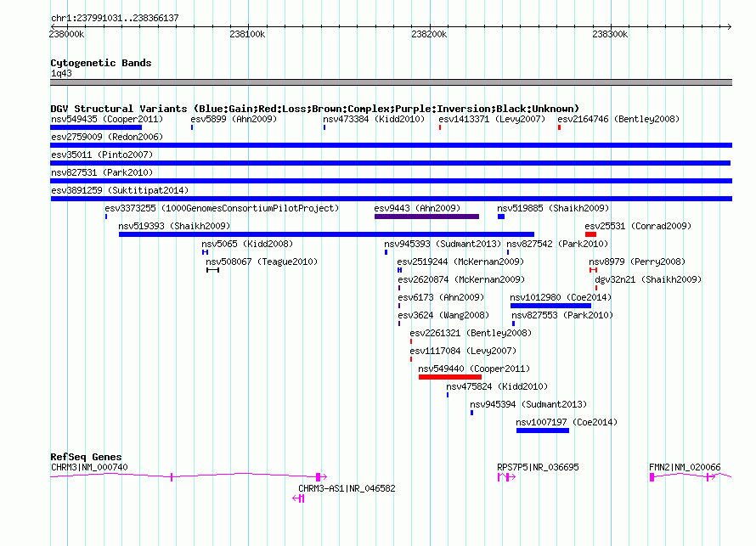Click the 238000k ruler tick label
The width and height of the screenshot is (756, 546).
point(66,34)
